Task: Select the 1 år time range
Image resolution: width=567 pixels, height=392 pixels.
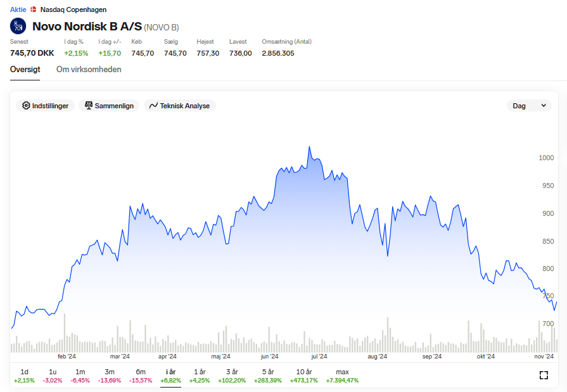Action: [x=200, y=376]
